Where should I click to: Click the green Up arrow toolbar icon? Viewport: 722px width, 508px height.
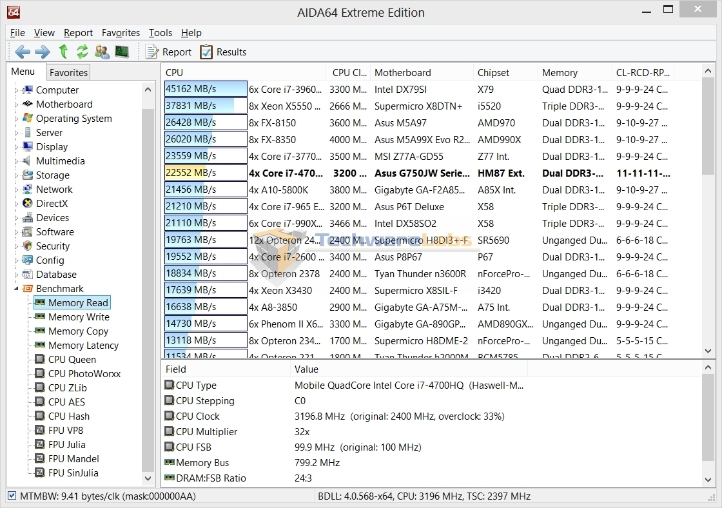pyautogui.click(x=63, y=52)
